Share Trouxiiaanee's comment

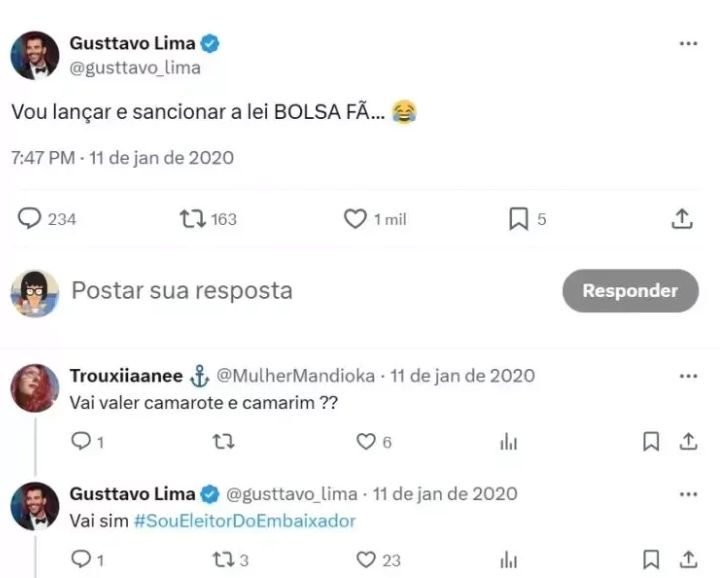(688, 441)
